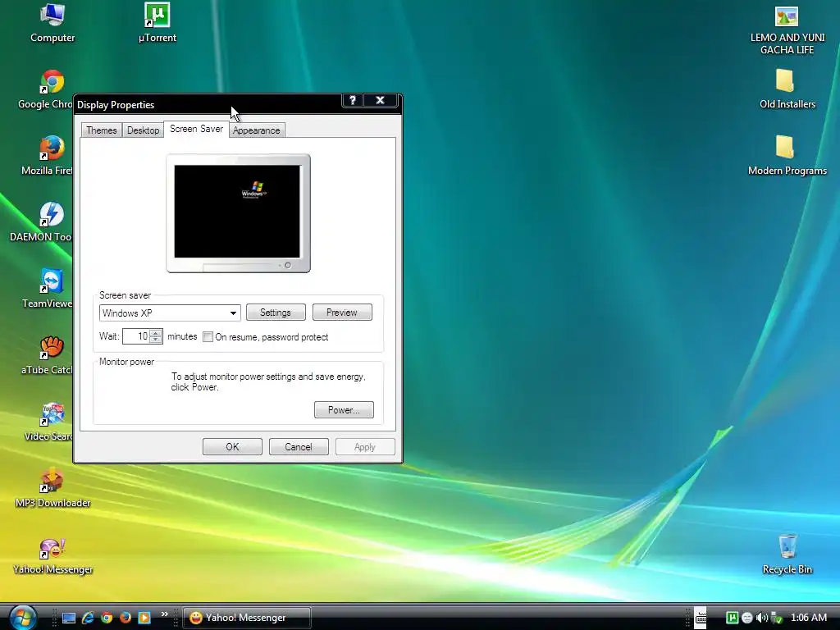The height and width of the screenshot is (630, 840).
Task: Select the LEMO AND YUNI GACHA LIFE file
Action: (787, 29)
